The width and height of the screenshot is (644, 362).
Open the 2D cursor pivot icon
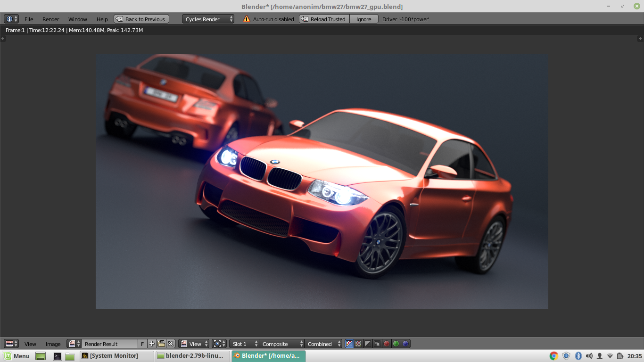pos(218,344)
